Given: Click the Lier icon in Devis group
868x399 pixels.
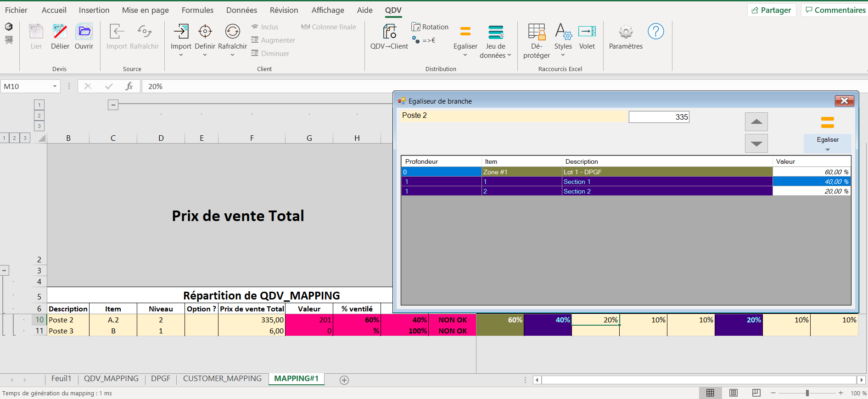Looking at the screenshot, I should [x=36, y=32].
